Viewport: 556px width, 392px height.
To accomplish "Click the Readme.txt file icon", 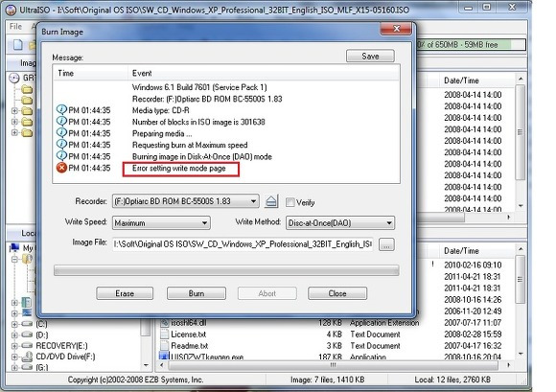I will click(x=164, y=346).
